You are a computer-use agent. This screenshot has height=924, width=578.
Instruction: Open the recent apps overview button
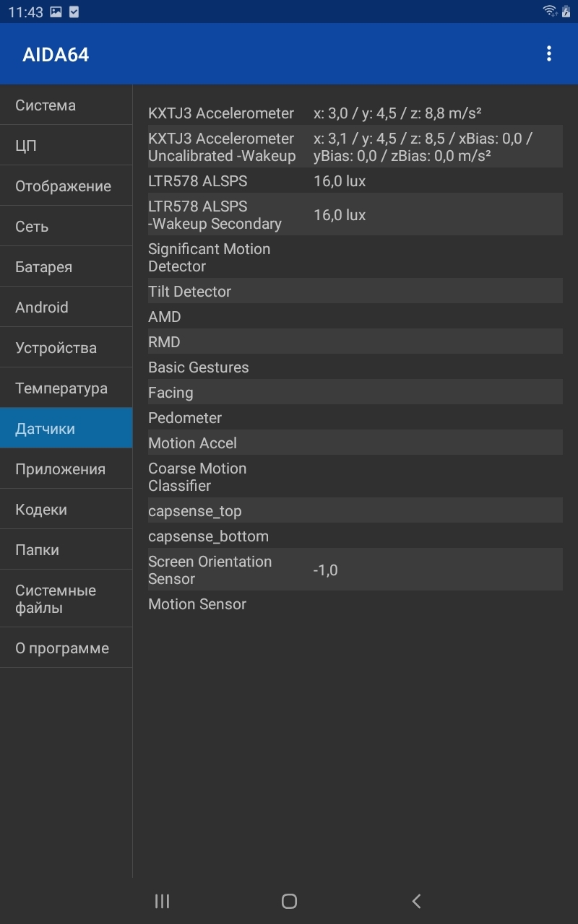[163, 901]
